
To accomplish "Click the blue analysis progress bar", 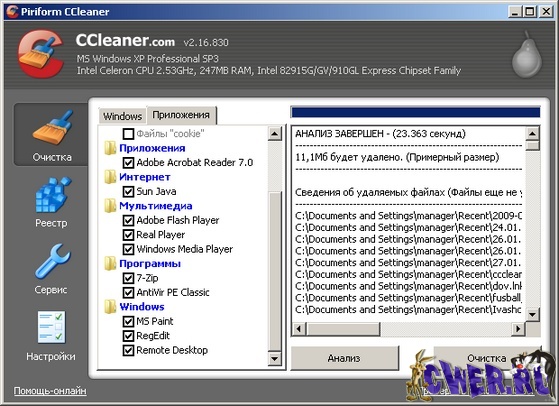I will click(x=416, y=112).
